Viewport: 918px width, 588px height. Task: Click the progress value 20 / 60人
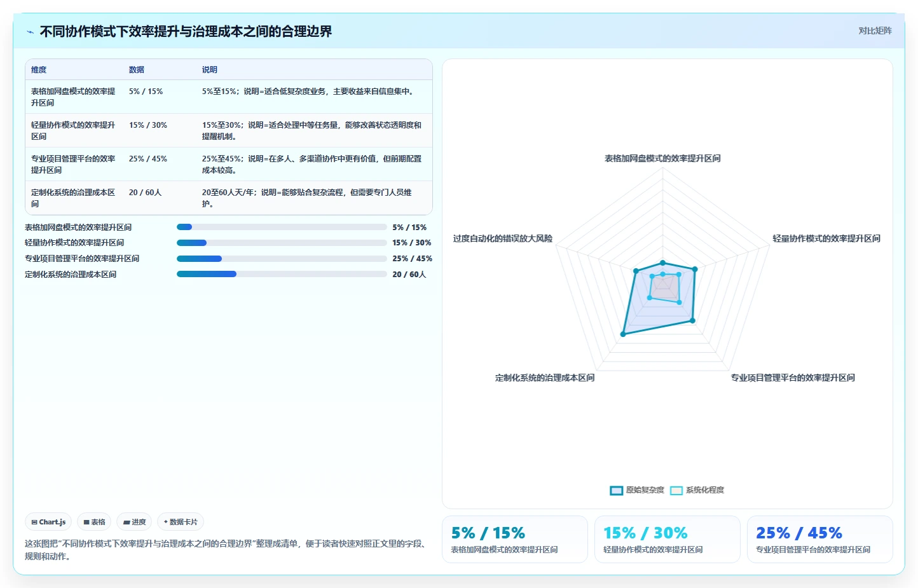(x=409, y=275)
